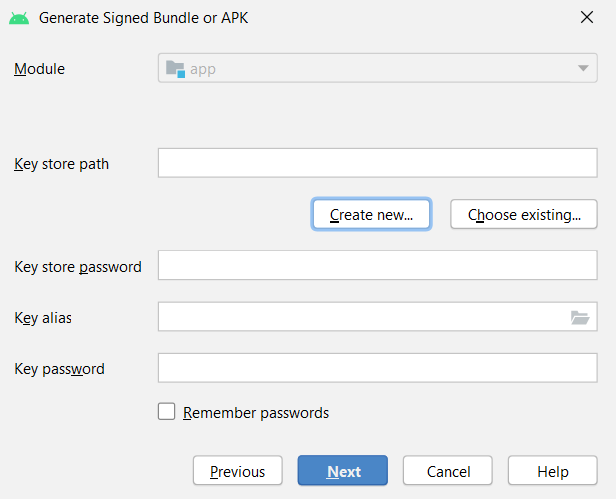Image resolution: width=616 pixels, height=499 pixels.
Task: Focus the Key password input field
Action: (x=377, y=368)
